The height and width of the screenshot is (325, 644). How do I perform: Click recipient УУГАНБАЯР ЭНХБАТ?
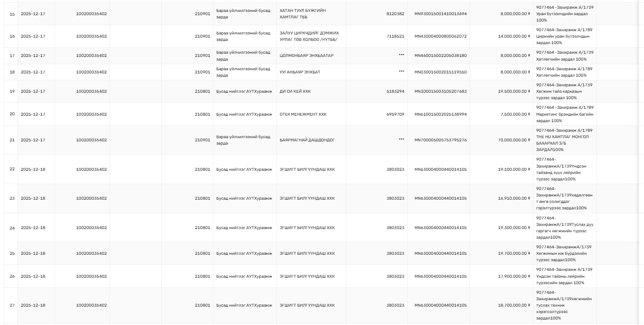point(300,72)
